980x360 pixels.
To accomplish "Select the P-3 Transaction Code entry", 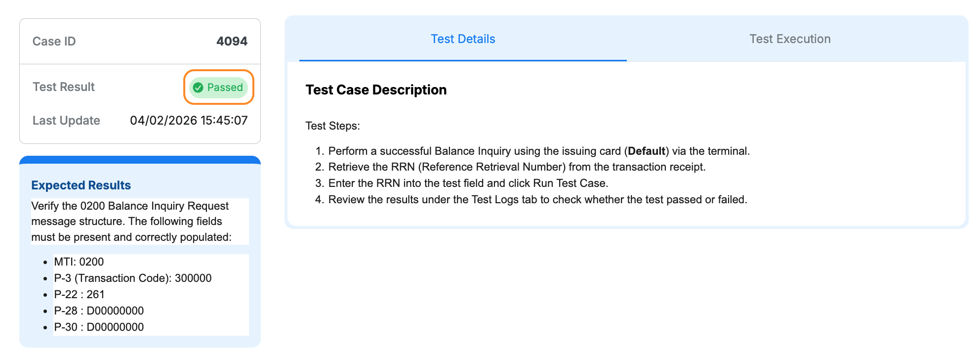I will pyautogui.click(x=133, y=278).
